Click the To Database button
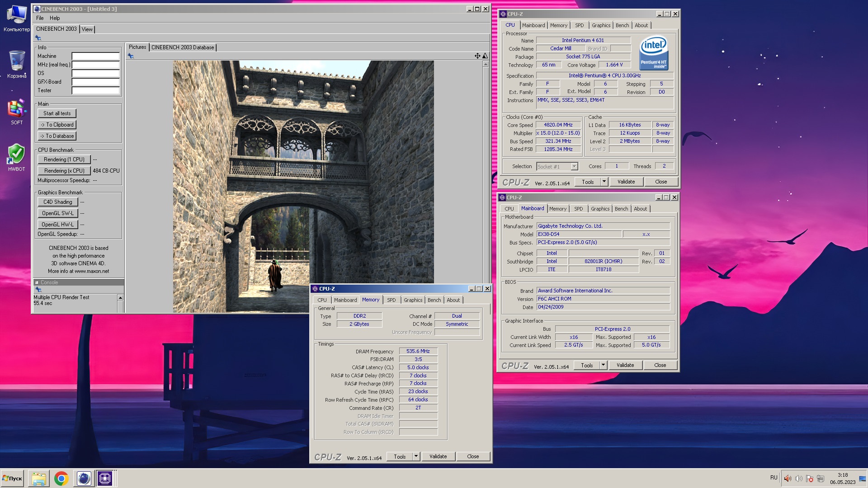This screenshot has width=868, height=488. click(x=57, y=136)
